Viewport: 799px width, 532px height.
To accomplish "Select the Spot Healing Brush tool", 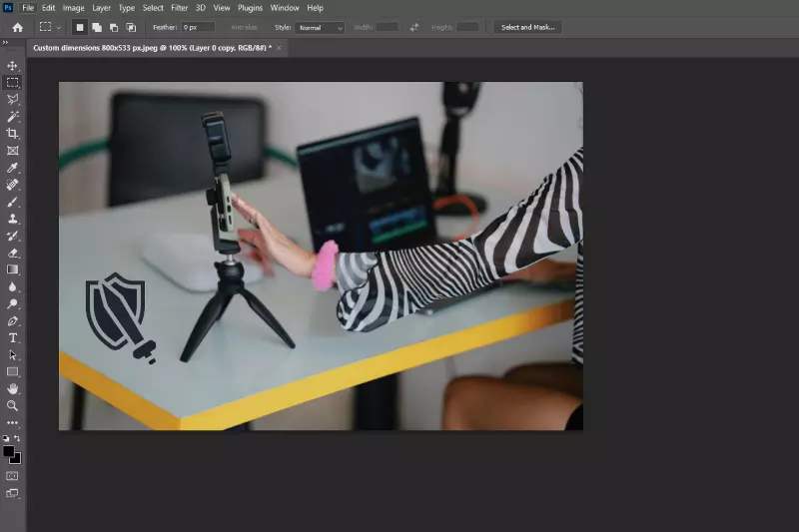I will pyautogui.click(x=12, y=185).
